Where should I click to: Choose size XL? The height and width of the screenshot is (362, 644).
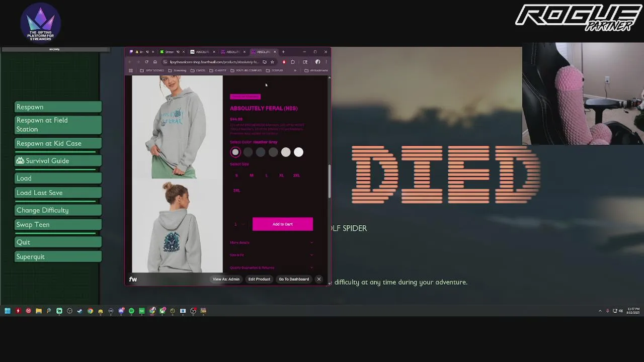coord(281,175)
